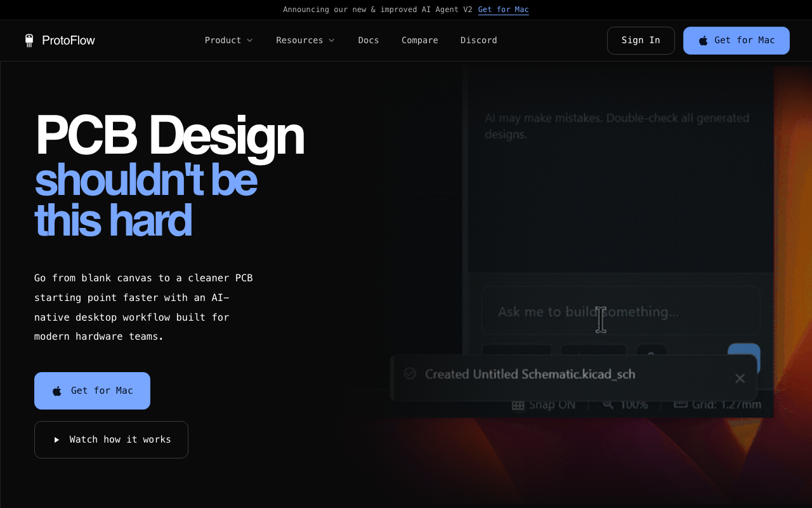This screenshot has width=812, height=508.
Task: Click 'Announcing our new & improved AI Agent V2' text
Action: [x=377, y=10]
